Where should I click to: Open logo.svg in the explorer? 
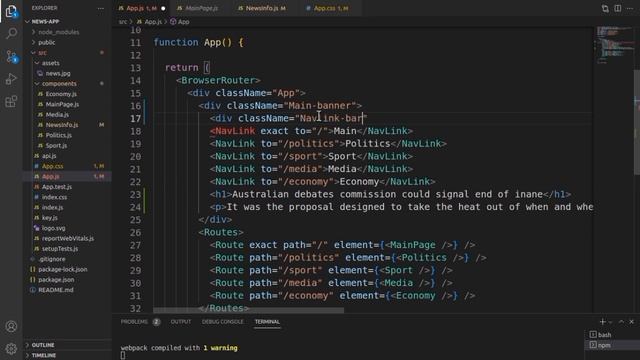point(53,228)
